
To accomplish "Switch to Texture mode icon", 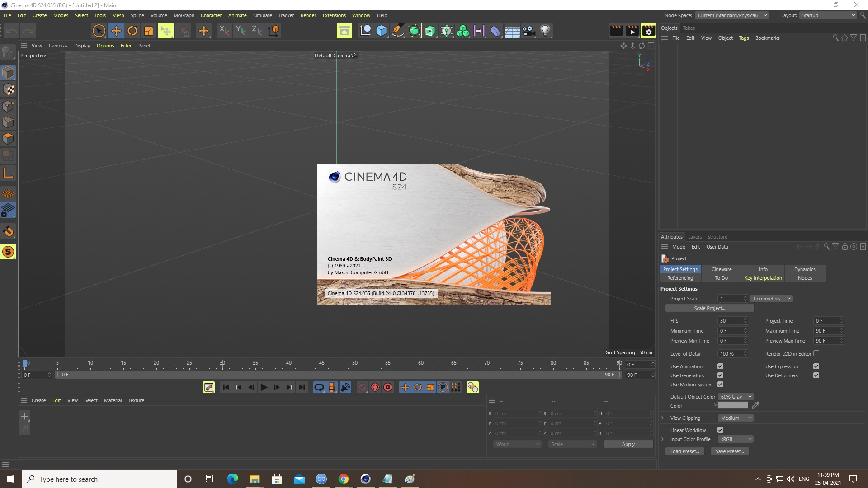I will (x=8, y=89).
